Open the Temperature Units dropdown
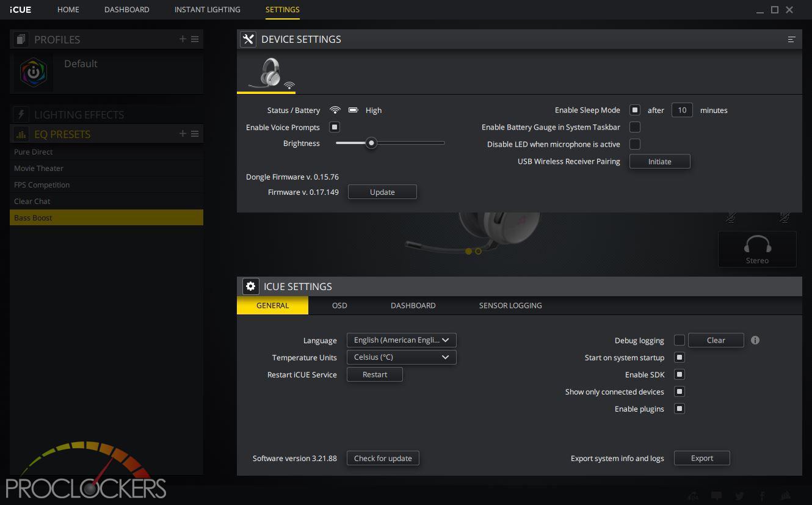This screenshot has height=505, width=812. tap(401, 357)
